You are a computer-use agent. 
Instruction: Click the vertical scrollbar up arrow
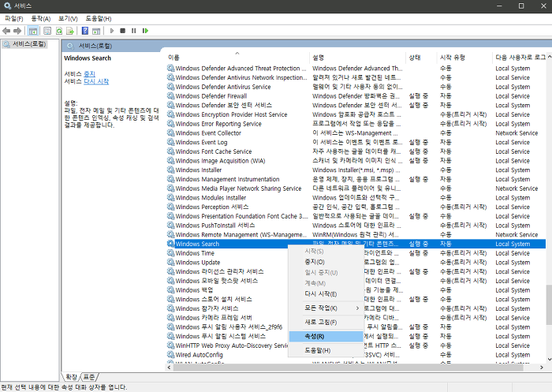[549, 57]
